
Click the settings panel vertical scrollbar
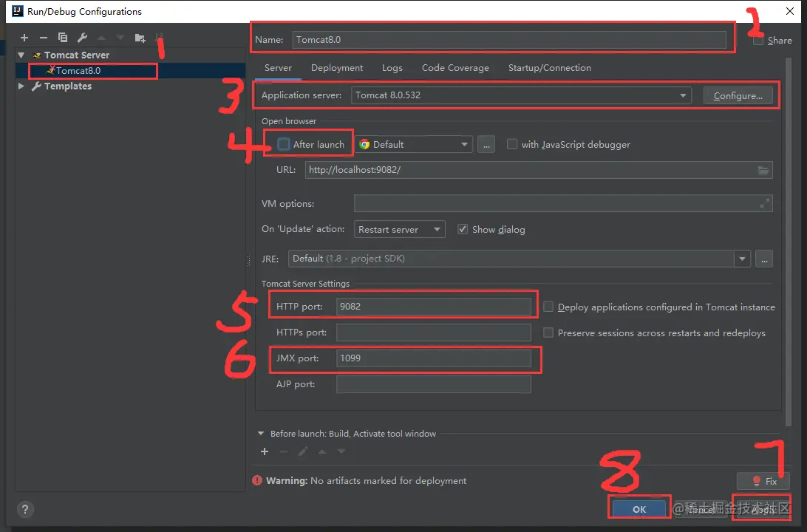click(789, 242)
